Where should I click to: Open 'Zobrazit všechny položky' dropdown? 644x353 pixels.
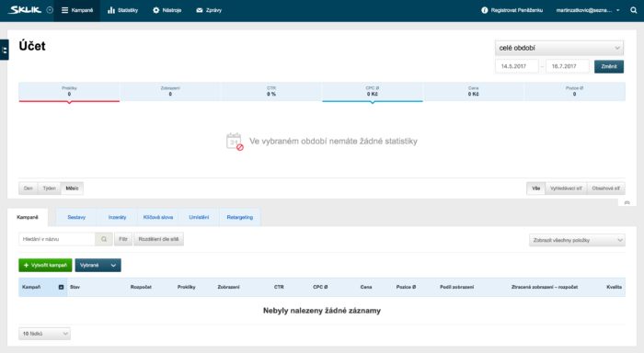point(577,240)
